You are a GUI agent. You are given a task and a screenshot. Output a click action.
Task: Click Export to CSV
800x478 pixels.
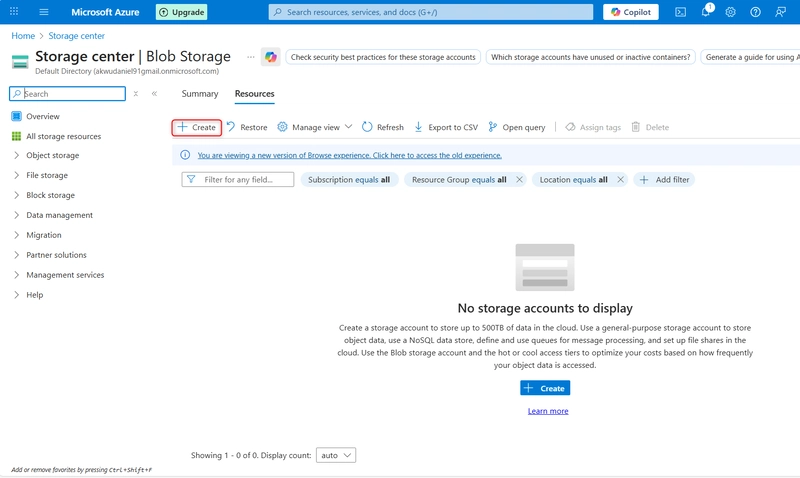pos(446,127)
